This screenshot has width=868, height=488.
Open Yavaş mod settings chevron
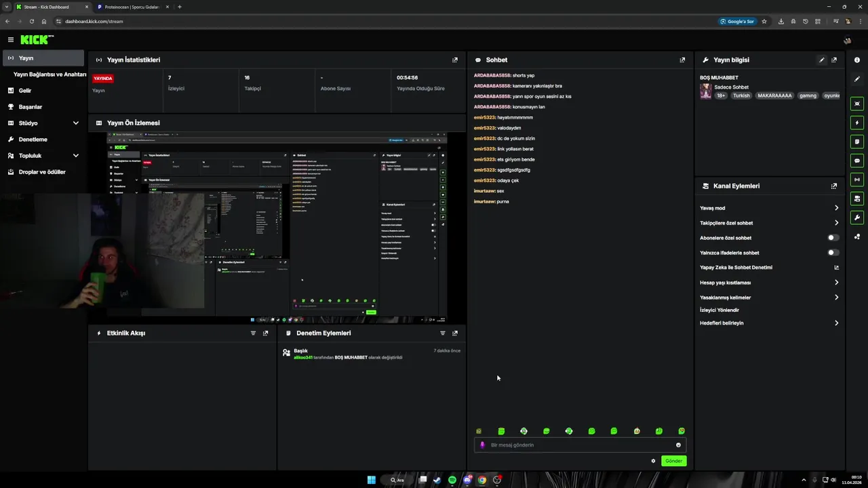836,208
